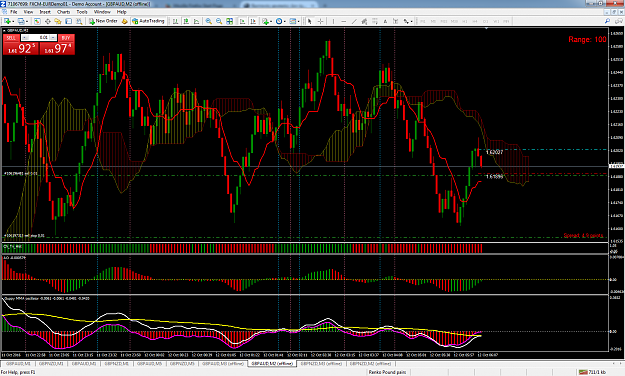This screenshot has width=625, height=376.
Task: Open the Insert menu
Action: pyautogui.click(x=45, y=12)
